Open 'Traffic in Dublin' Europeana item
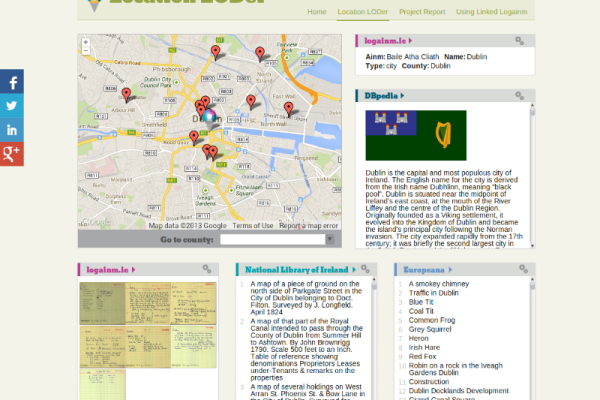The height and width of the screenshot is (400, 600). (434, 293)
